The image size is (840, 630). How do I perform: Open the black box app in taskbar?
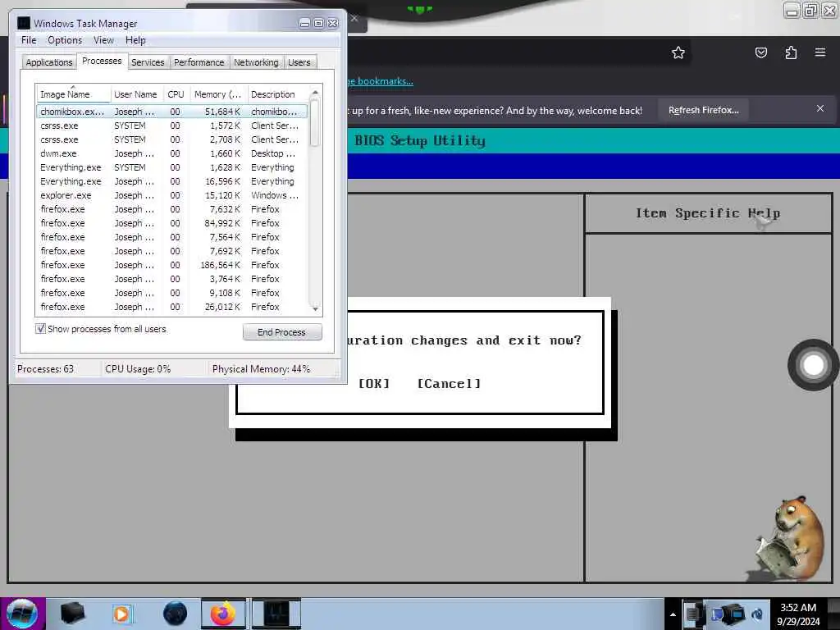click(73, 614)
